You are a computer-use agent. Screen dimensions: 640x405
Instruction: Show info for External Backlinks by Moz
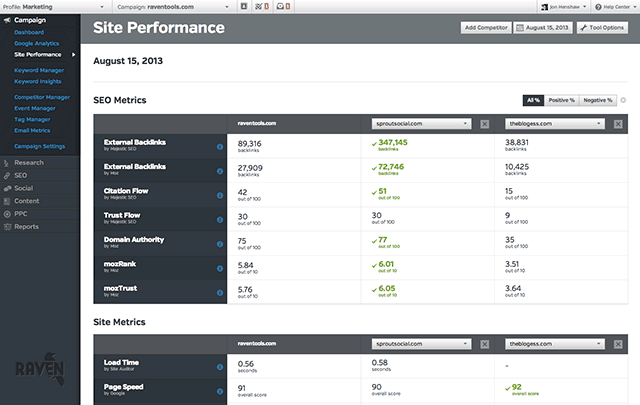pyautogui.click(x=220, y=171)
